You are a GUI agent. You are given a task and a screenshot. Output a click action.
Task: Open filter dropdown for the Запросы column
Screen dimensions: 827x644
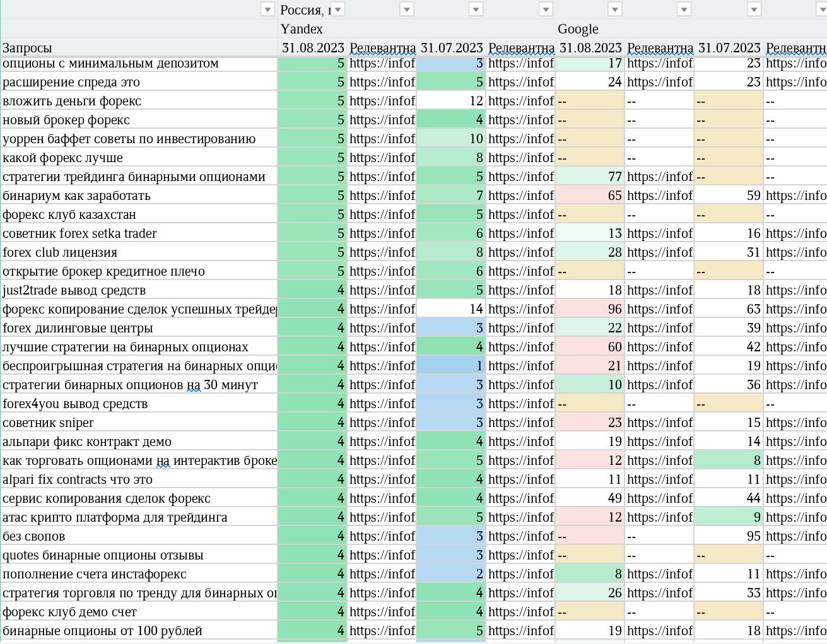pos(268,9)
